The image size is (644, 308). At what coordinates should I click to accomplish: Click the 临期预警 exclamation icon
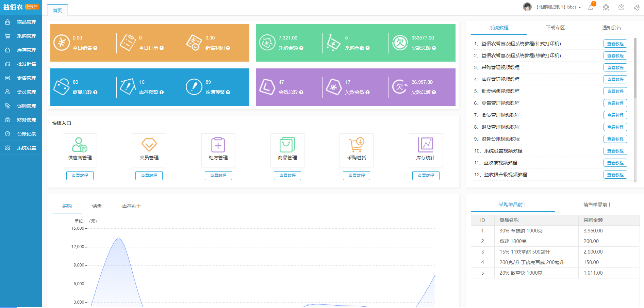click(194, 87)
